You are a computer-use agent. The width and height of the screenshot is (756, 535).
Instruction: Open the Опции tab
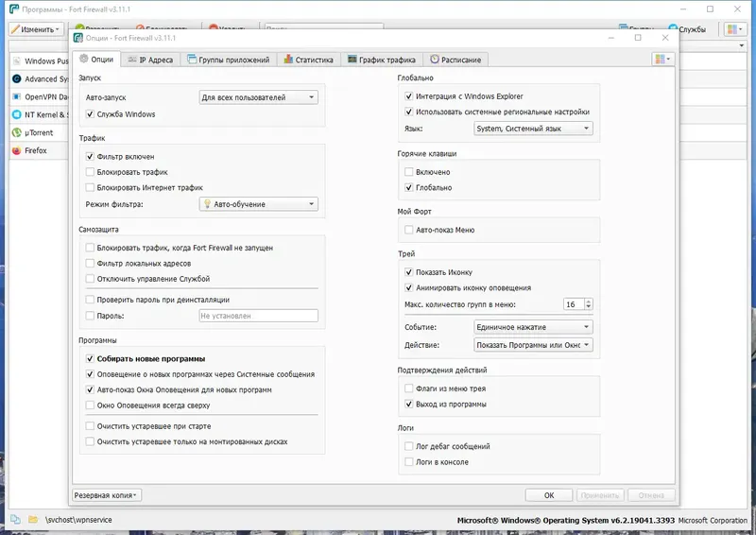click(96, 60)
